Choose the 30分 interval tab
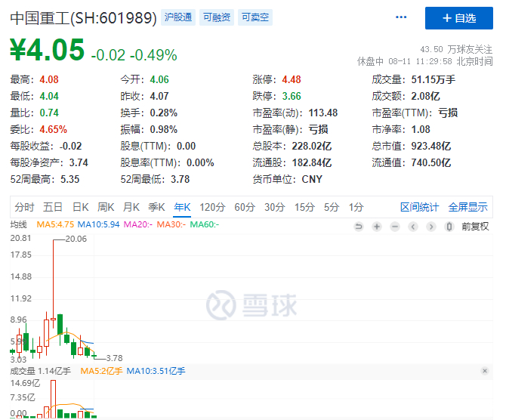Viewport: 506px width, 420px height. click(x=275, y=207)
